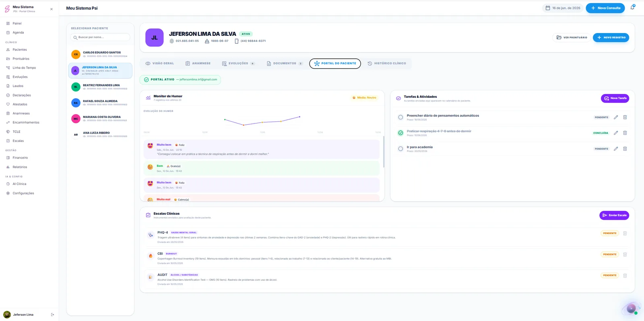Close the sidebar with X icon
The image size is (644, 321).
[x=52, y=9]
